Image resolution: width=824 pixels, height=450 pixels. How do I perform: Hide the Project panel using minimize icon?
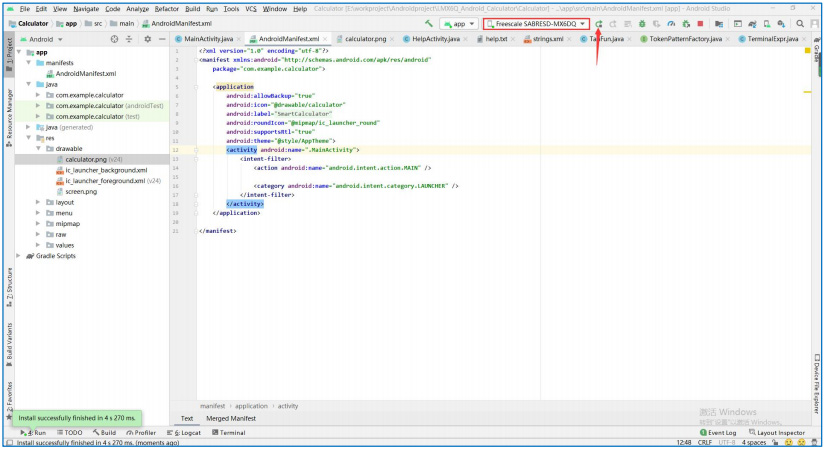(x=162, y=39)
